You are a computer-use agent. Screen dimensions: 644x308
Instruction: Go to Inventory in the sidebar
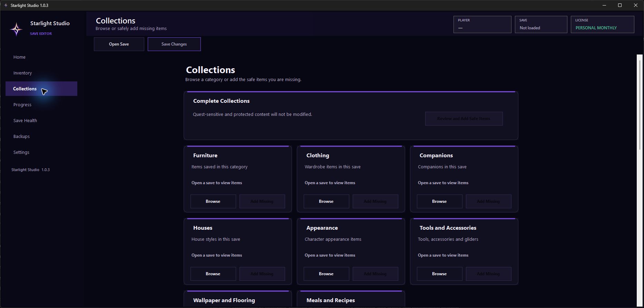pos(41,73)
